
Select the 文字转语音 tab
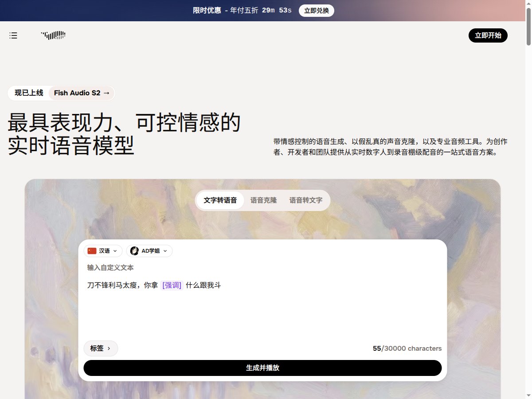(220, 200)
